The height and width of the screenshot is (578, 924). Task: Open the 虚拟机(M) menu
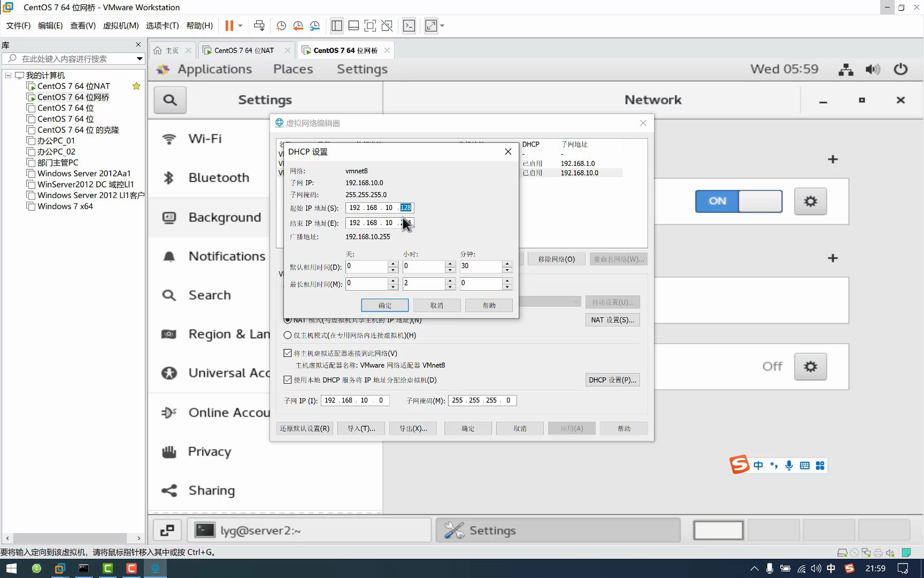point(120,25)
